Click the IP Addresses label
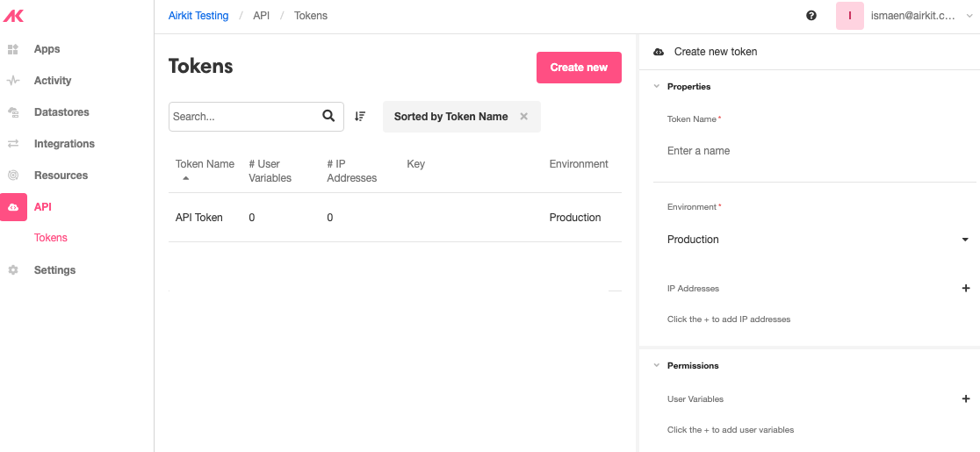980x452 pixels. pyautogui.click(x=693, y=289)
